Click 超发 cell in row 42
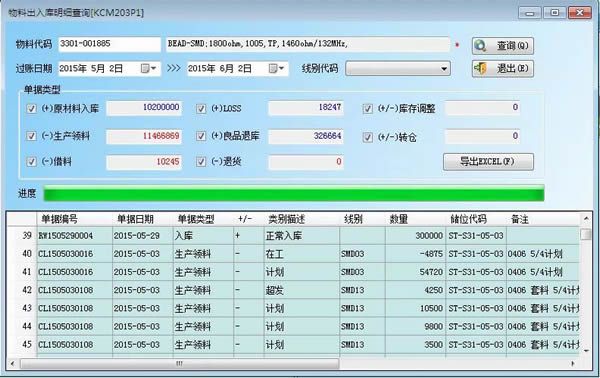Screen dimensions: 600x378 click(302, 290)
